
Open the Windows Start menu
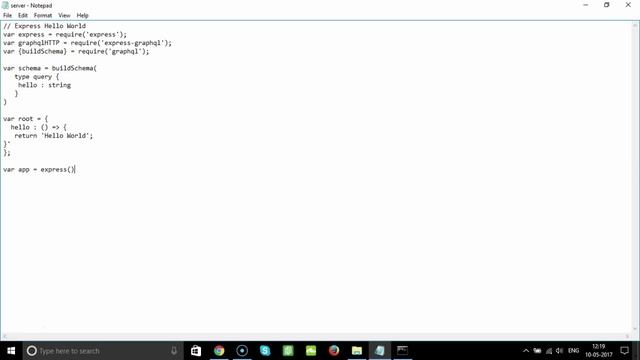tap(11, 351)
